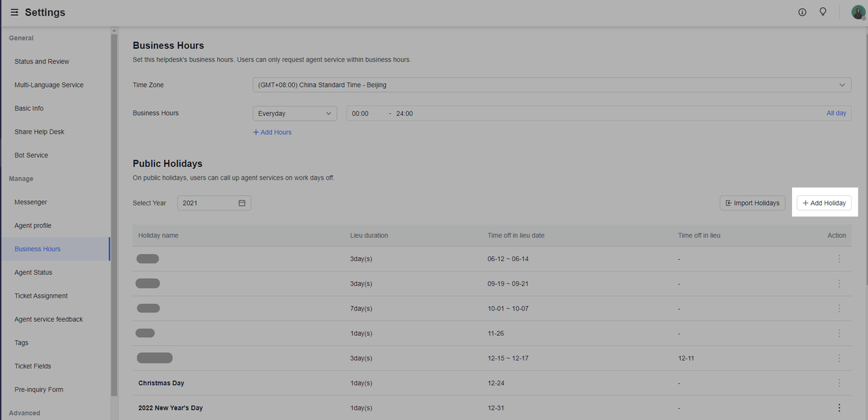868x420 pixels.
Task: Open Multi-Language Service settings
Action: (x=49, y=85)
